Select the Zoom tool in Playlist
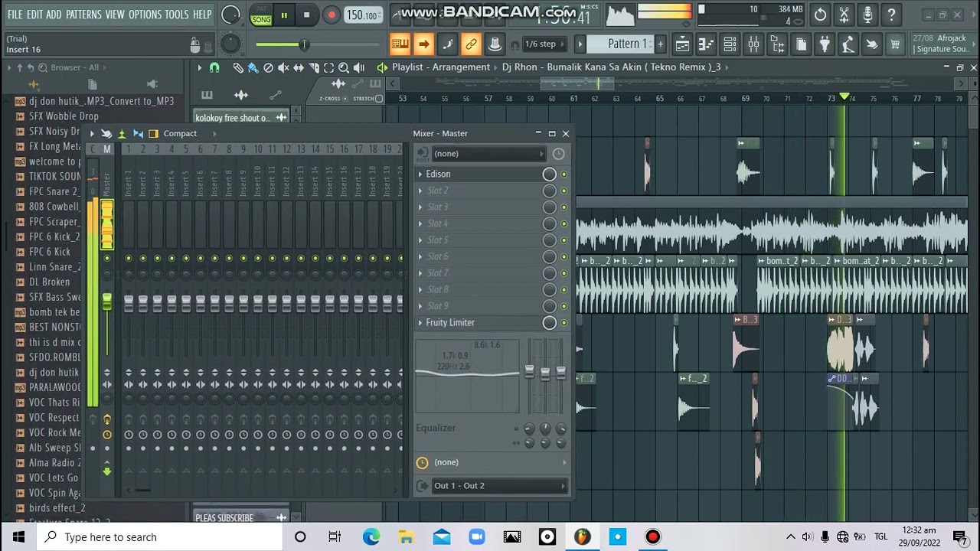The image size is (980, 551). (344, 67)
